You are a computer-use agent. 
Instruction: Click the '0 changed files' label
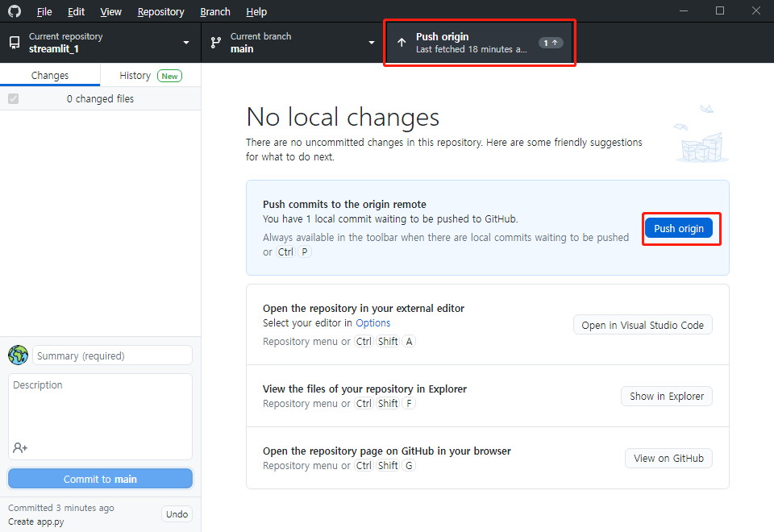[x=100, y=98]
